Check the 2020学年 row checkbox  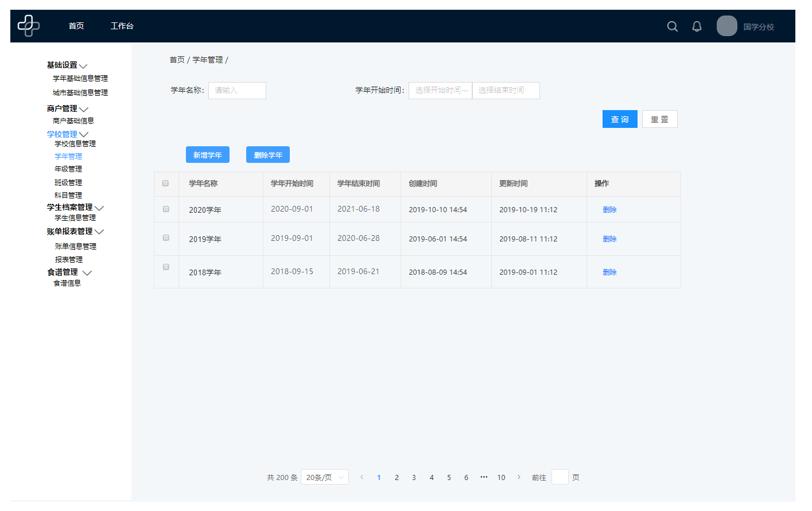(166, 209)
